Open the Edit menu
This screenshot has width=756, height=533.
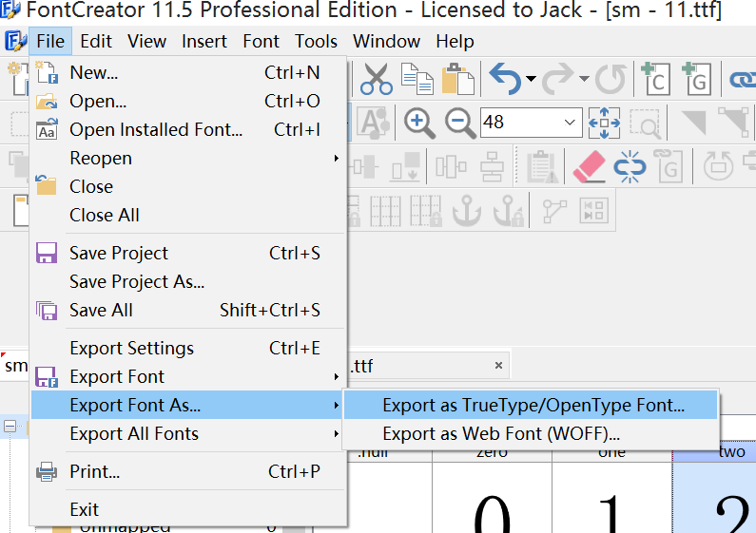click(x=96, y=42)
